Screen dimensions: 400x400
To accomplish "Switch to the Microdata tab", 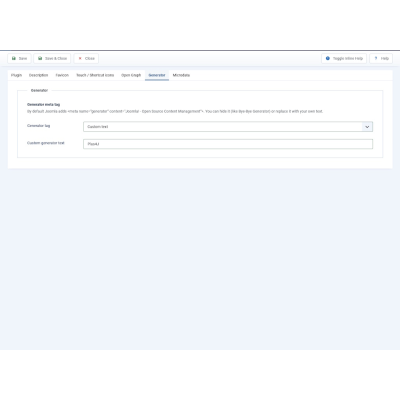I will click(181, 75).
